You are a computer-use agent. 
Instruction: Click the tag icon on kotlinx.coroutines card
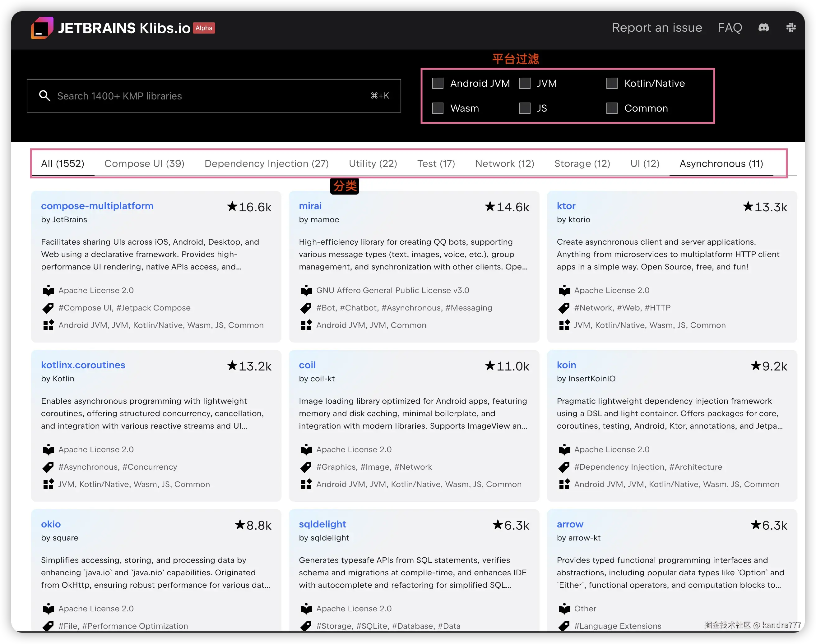point(48,467)
